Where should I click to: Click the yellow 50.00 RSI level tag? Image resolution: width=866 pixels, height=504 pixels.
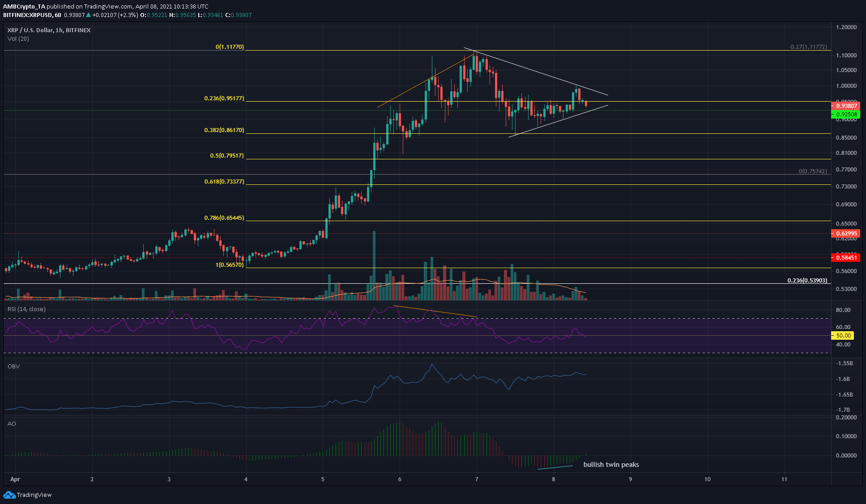point(842,335)
